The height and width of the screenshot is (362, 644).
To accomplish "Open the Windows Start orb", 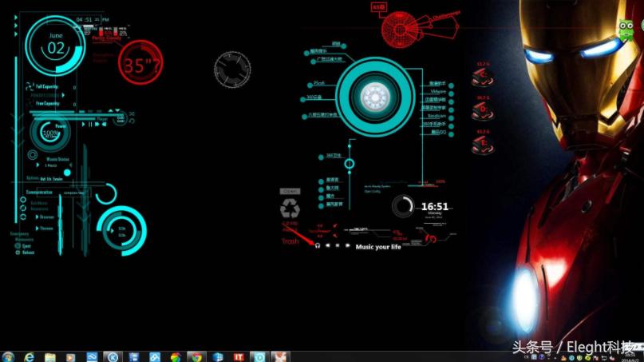I will 8,356.
